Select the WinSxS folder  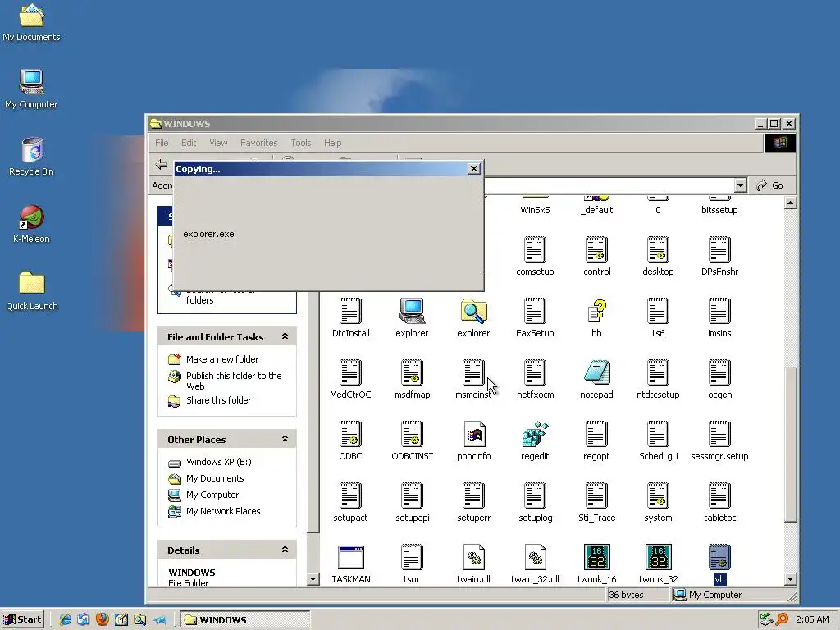tap(535, 206)
